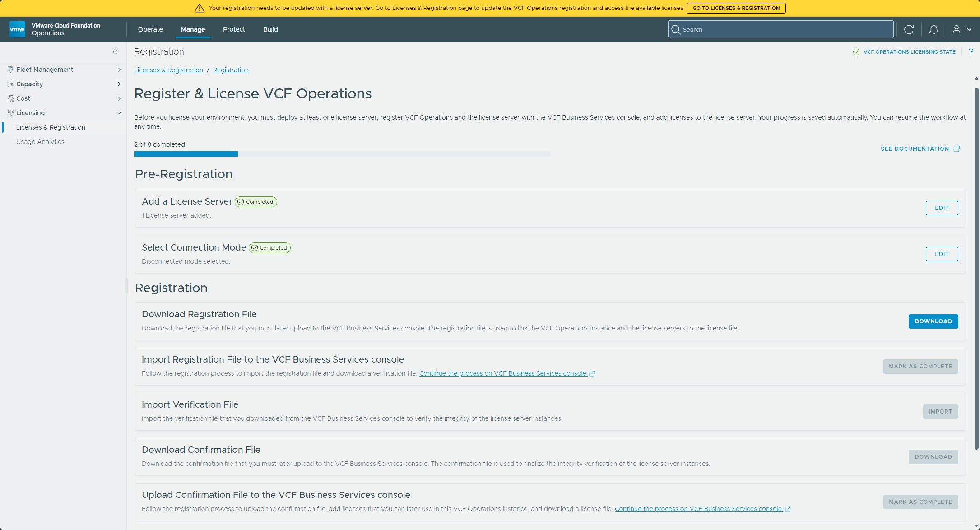Edit the Add a License Server step
Screen dimensions: 980x530
coord(942,208)
